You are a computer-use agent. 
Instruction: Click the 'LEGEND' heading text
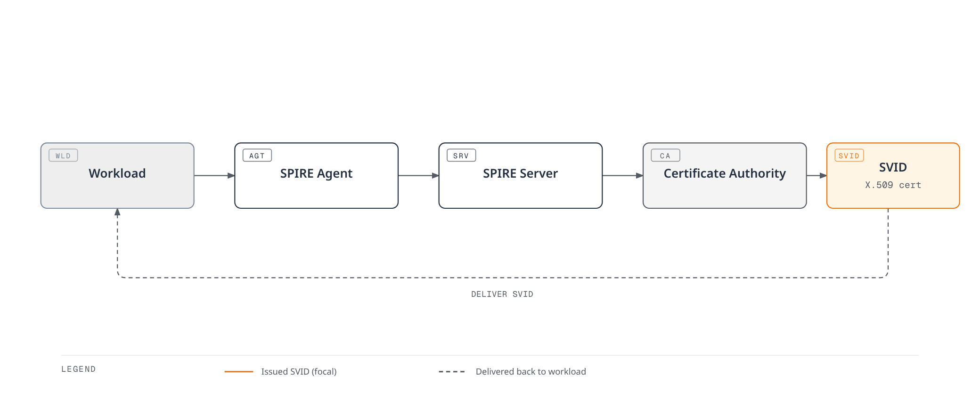tap(79, 369)
